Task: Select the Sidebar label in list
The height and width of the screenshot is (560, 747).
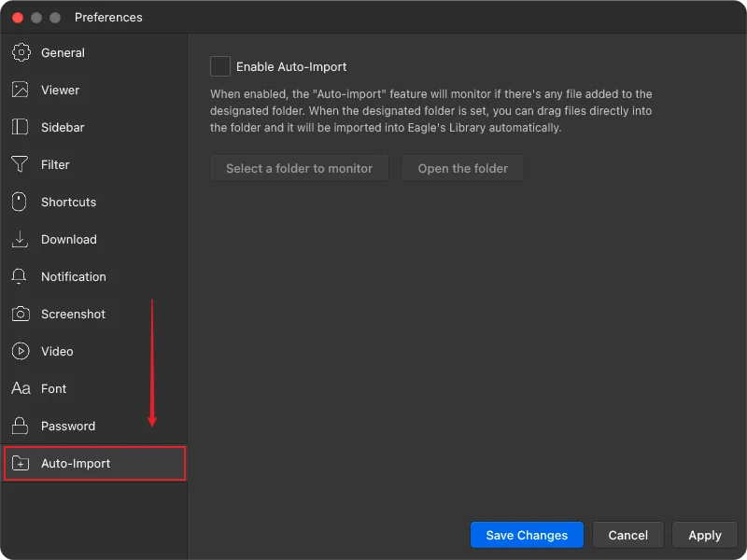Action: click(63, 127)
